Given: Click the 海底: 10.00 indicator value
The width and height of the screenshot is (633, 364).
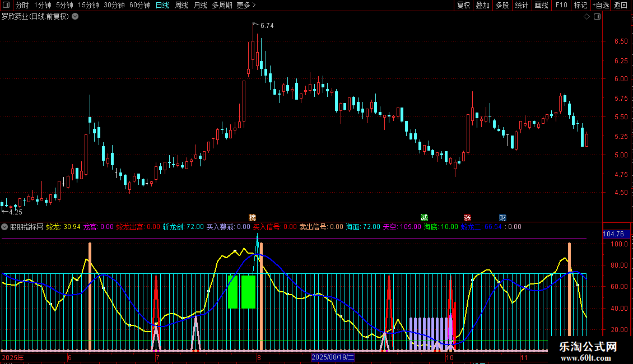Looking at the screenshot, I should [x=441, y=227].
